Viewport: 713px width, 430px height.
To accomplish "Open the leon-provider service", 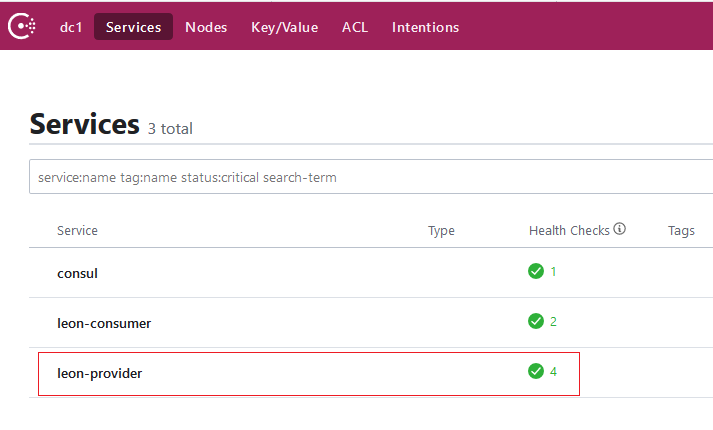I will [x=101, y=373].
